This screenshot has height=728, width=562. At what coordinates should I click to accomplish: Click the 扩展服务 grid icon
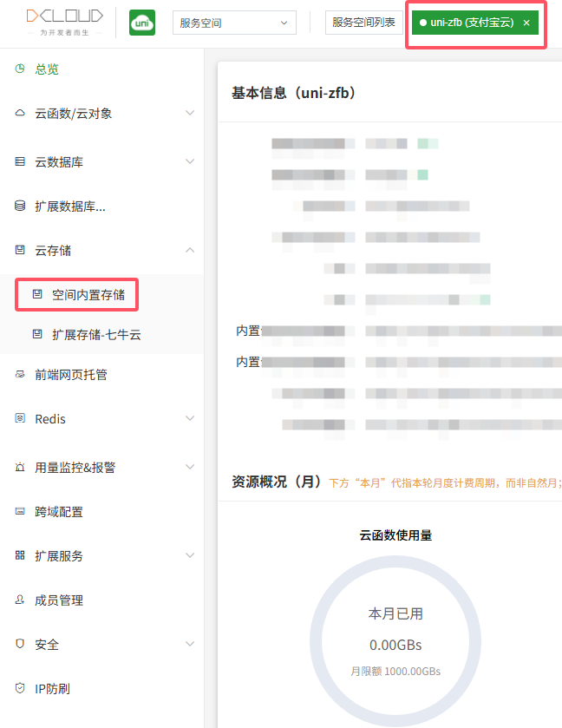(x=20, y=555)
